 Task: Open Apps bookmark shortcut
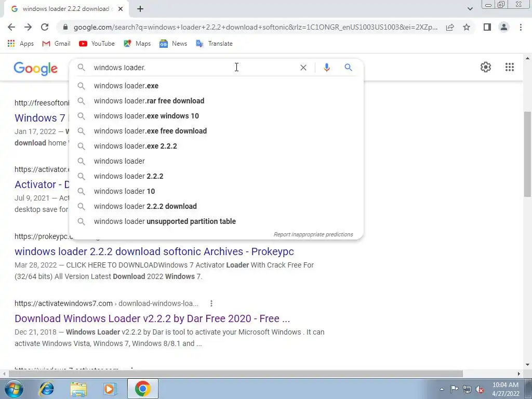tap(20, 44)
